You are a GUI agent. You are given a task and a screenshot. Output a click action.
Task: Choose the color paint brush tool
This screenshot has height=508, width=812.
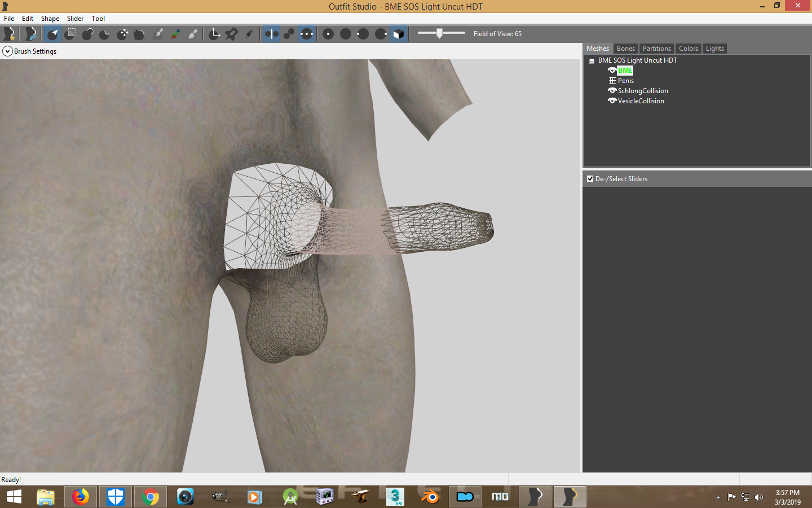pos(175,34)
